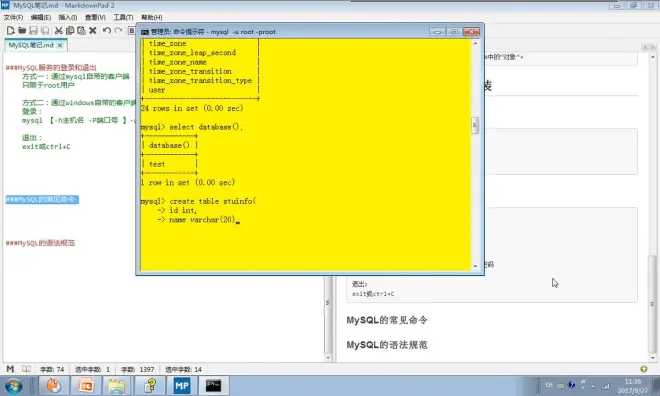Click the Markdown M status bar icon
Image resolution: width=660 pixels, height=396 pixels.
pos(10,369)
